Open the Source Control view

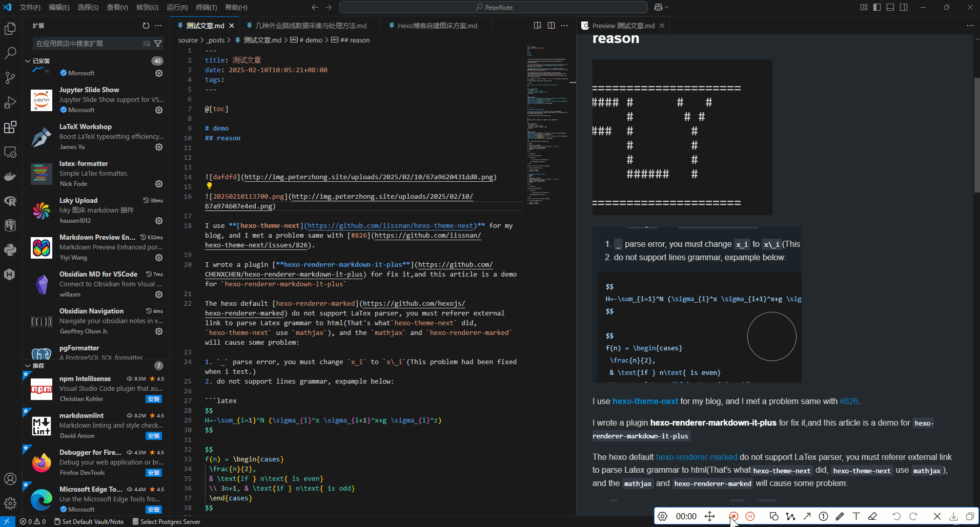(10, 78)
